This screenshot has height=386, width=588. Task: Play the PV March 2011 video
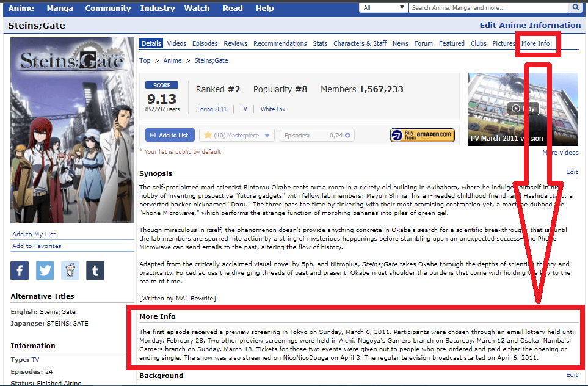point(523,109)
